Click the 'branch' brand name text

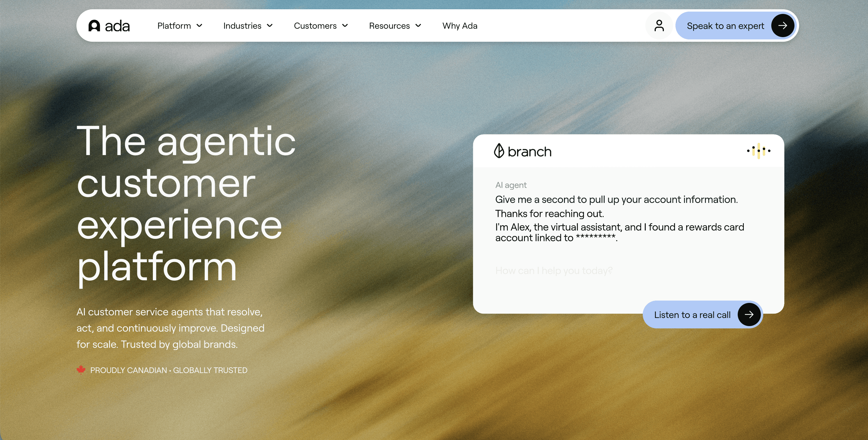click(529, 152)
